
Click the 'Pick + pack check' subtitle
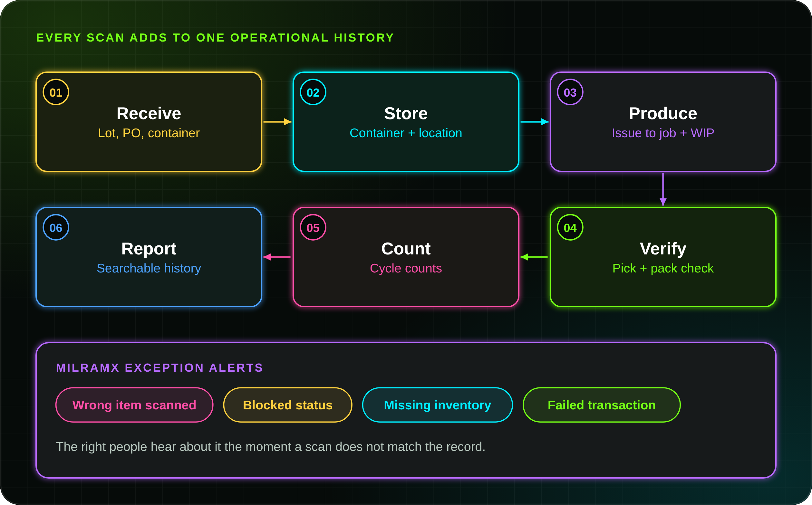click(x=663, y=269)
